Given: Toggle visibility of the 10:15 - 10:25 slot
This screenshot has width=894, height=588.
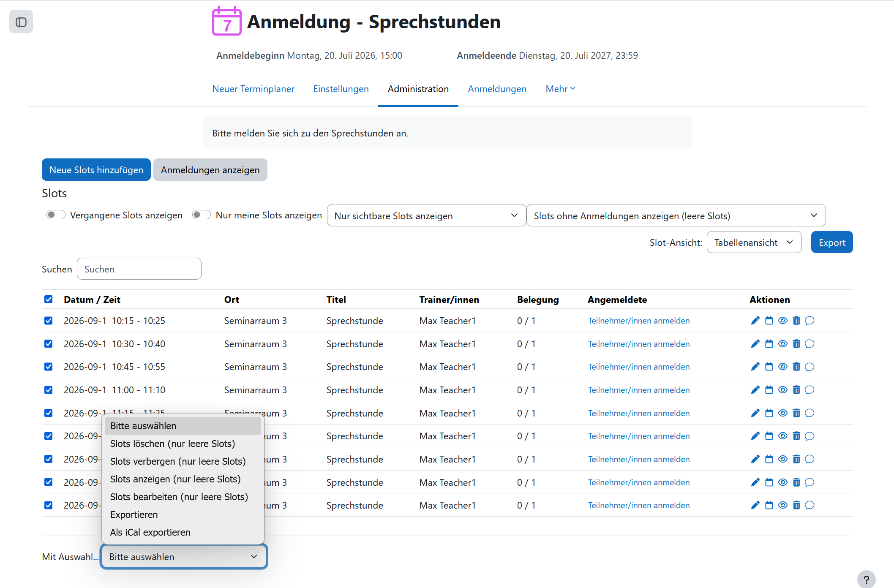Looking at the screenshot, I should (783, 321).
